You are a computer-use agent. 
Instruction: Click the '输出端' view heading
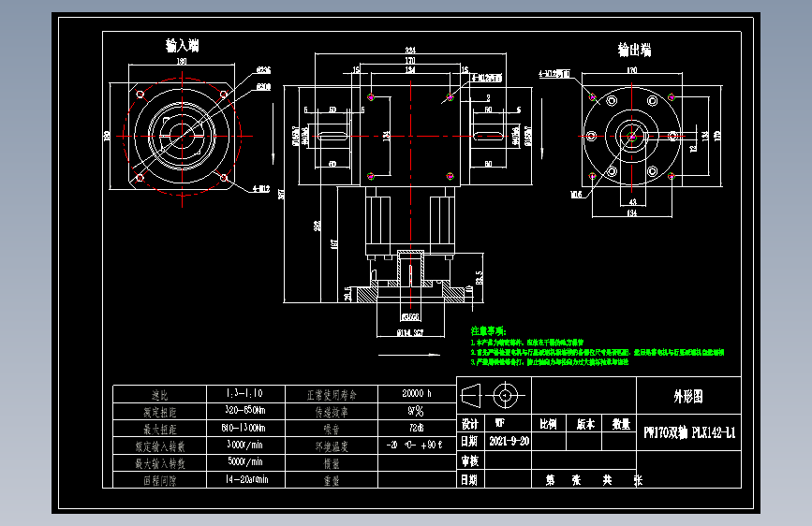tap(634, 50)
